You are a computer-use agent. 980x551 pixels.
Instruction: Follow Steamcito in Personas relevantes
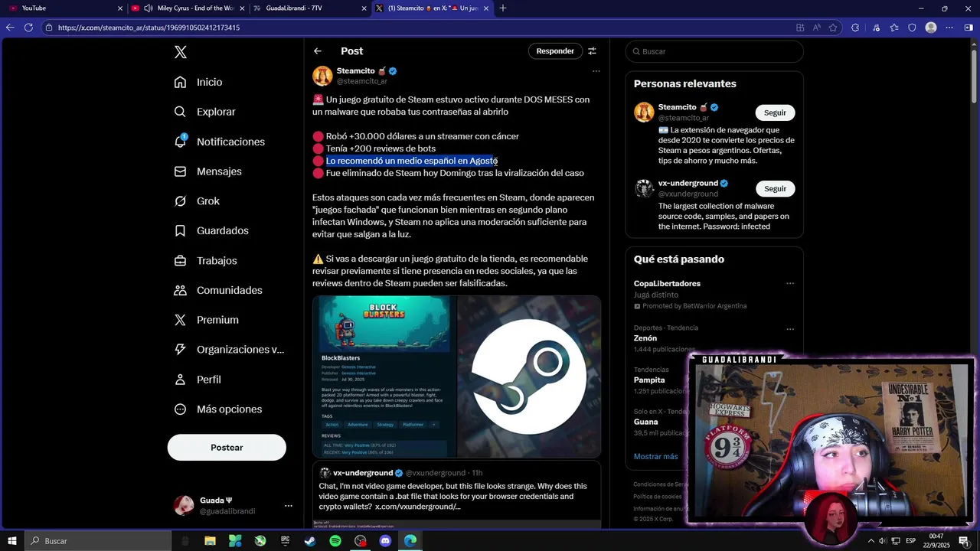click(x=775, y=112)
